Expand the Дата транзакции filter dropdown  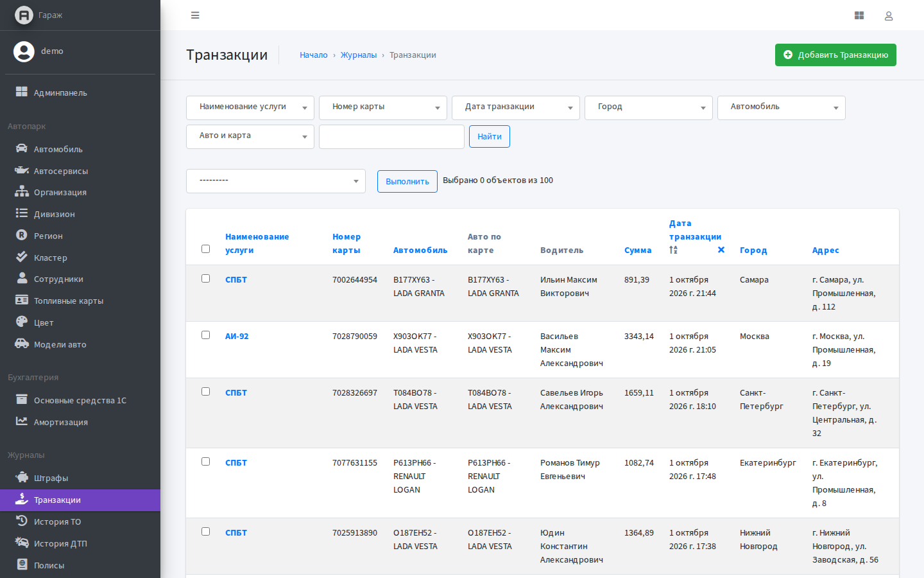coord(516,108)
